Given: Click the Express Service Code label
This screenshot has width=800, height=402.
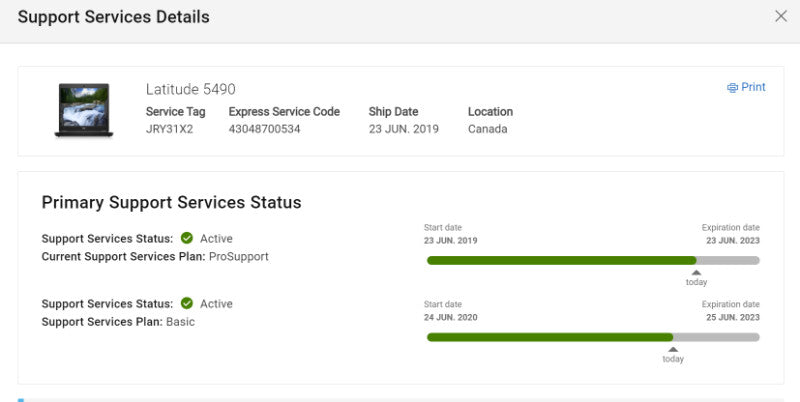Looking at the screenshot, I should pos(284,112).
